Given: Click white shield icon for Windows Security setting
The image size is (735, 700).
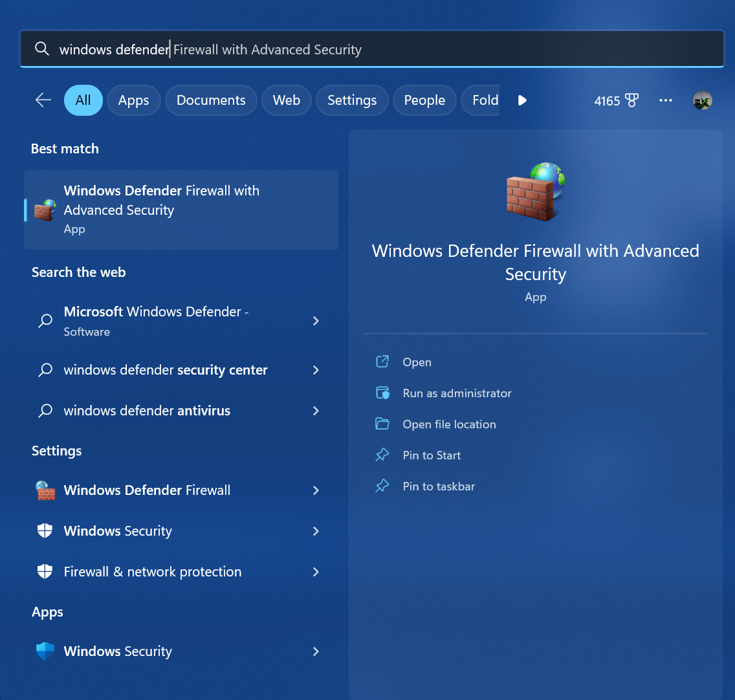Looking at the screenshot, I should coord(45,530).
